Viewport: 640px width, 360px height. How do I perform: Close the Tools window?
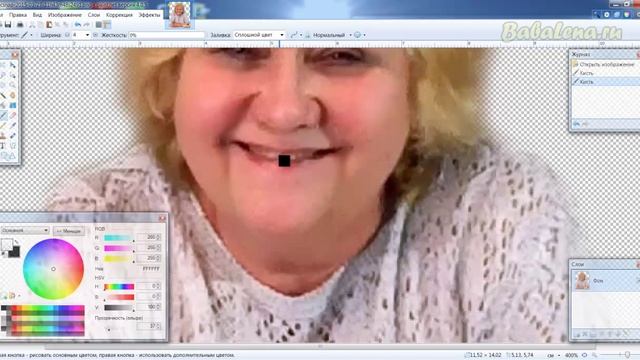[x=15, y=54]
